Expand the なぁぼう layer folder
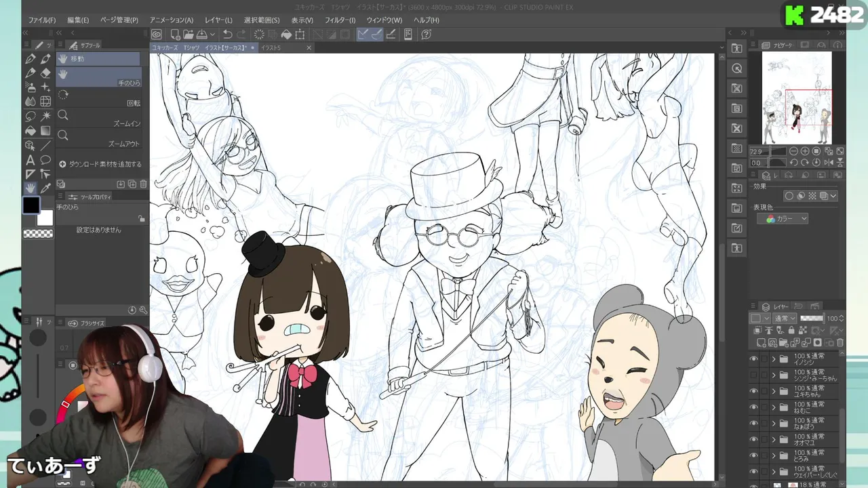 point(774,424)
